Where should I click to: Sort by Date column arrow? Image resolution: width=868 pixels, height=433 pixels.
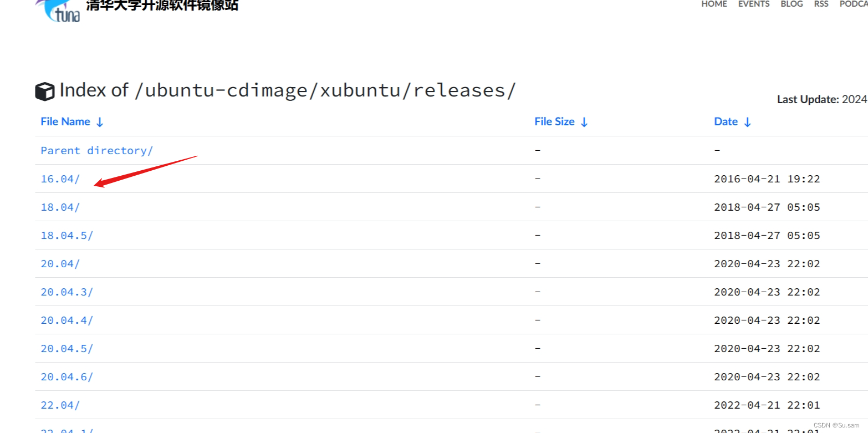[747, 122]
